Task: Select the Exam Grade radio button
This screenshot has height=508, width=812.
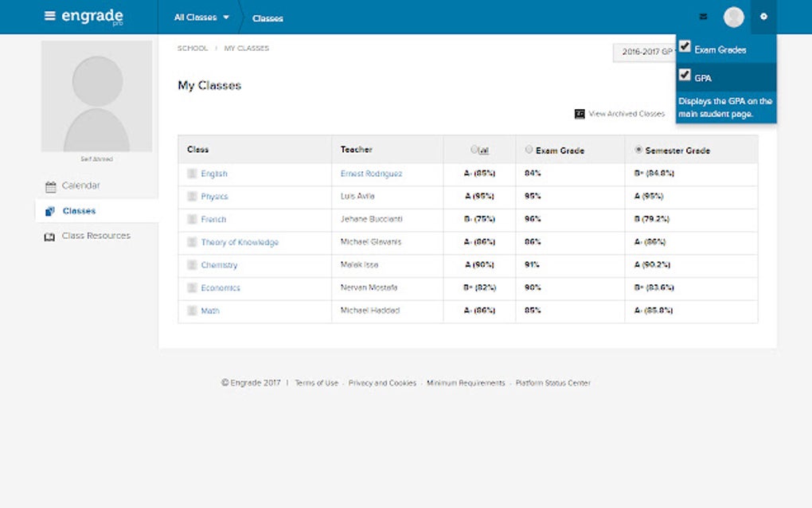Action: click(x=529, y=149)
